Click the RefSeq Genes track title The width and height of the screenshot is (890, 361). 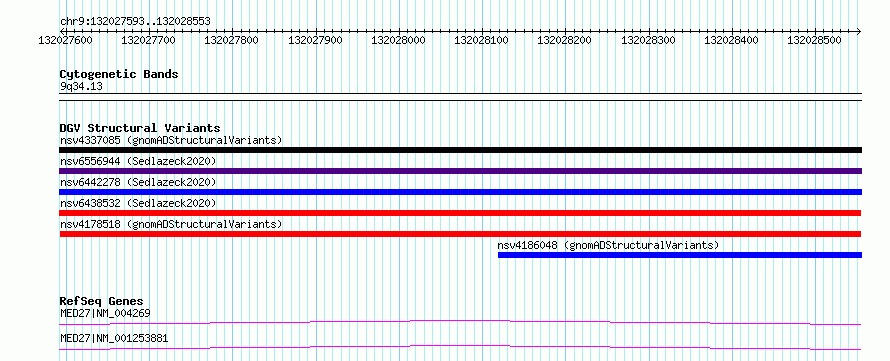tap(102, 301)
